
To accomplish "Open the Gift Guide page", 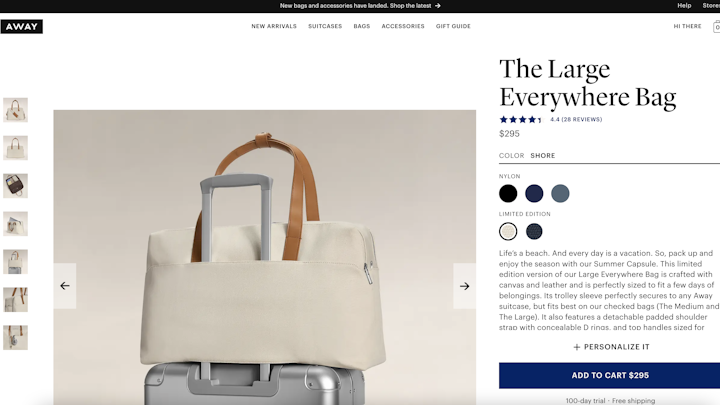I will (x=453, y=26).
